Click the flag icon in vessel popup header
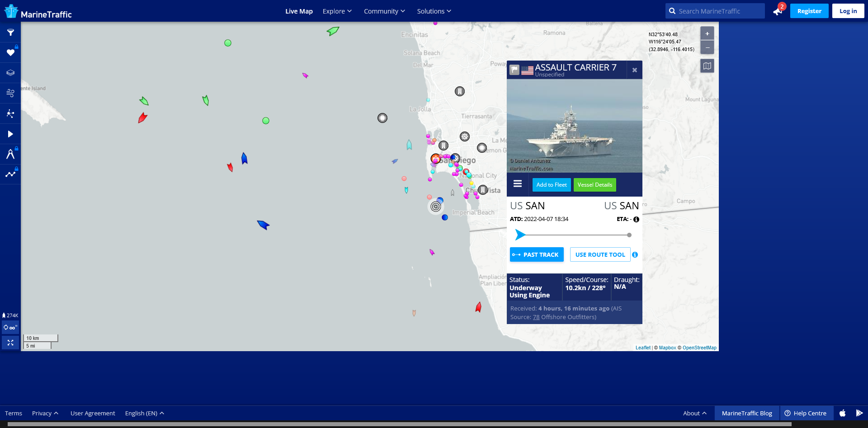This screenshot has height=428, width=868. [514, 70]
